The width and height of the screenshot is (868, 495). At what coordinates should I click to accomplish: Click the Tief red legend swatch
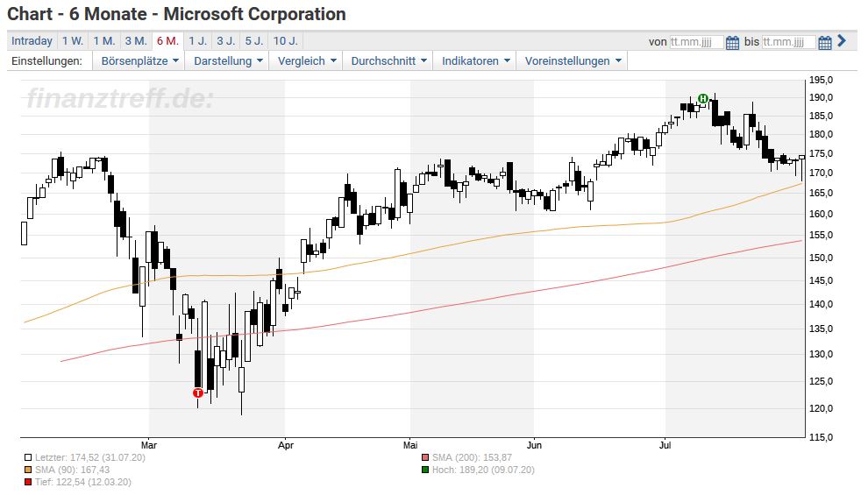click(28, 482)
